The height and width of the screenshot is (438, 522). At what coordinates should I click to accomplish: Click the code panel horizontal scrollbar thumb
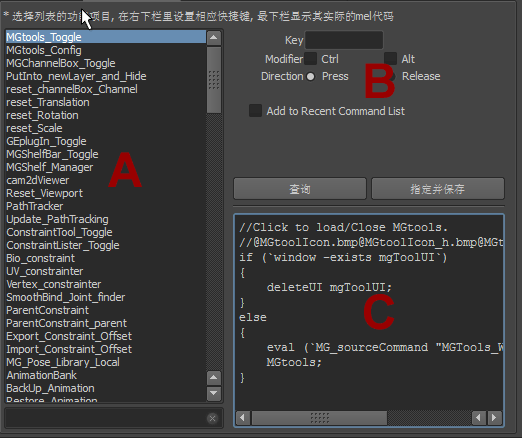tap(319, 418)
